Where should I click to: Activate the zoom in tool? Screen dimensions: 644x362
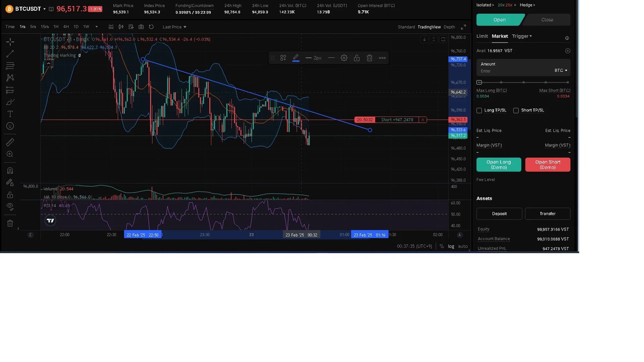coord(10,154)
